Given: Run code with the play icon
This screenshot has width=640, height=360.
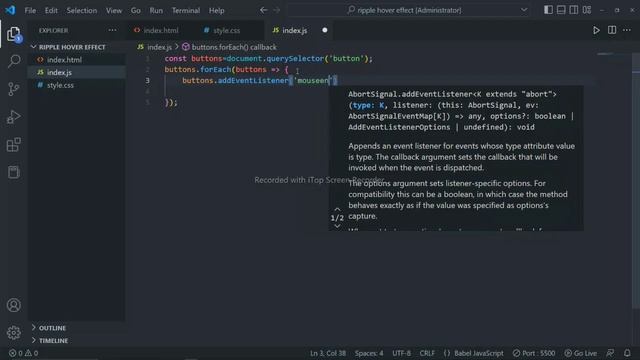Looking at the screenshot, I should (x=596, y=30).
